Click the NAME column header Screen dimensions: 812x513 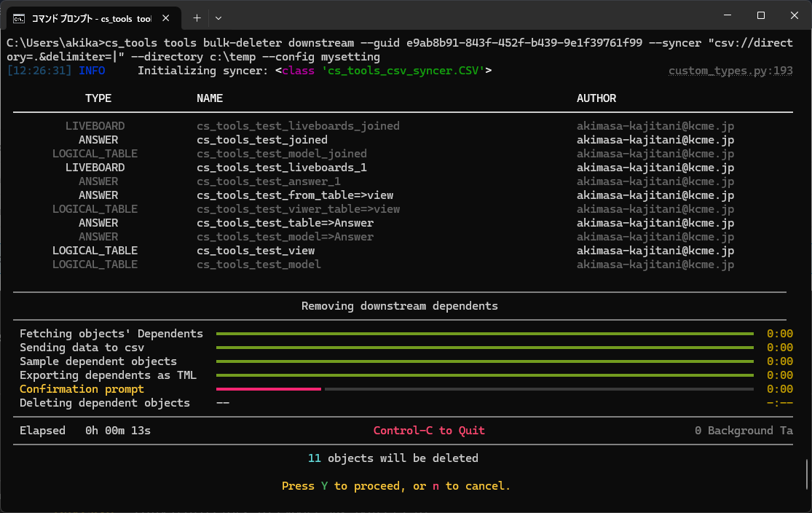(x=210, y=98)
